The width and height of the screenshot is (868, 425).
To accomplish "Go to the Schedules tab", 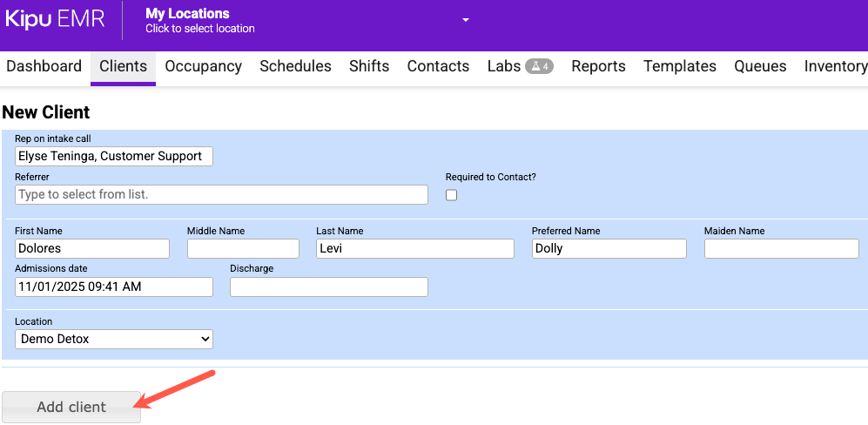I will pyautogui.click(x=295, y=66).
